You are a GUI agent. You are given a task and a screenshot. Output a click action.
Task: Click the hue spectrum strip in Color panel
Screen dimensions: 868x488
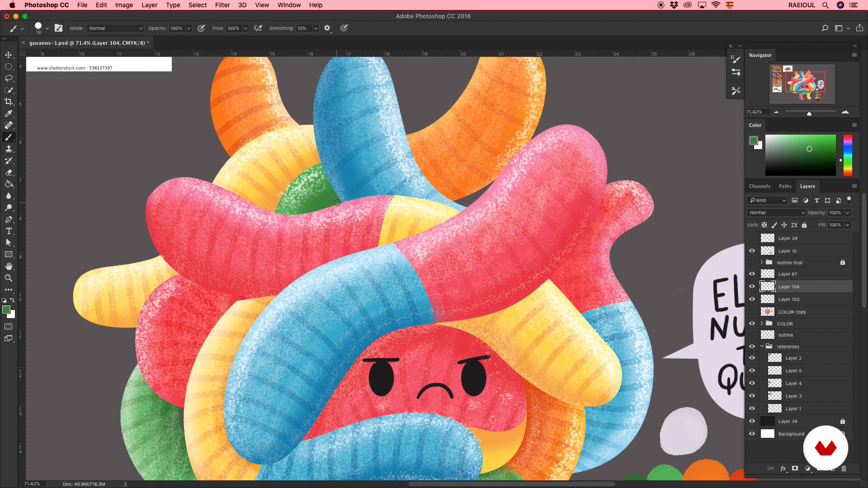pos(848,155)
